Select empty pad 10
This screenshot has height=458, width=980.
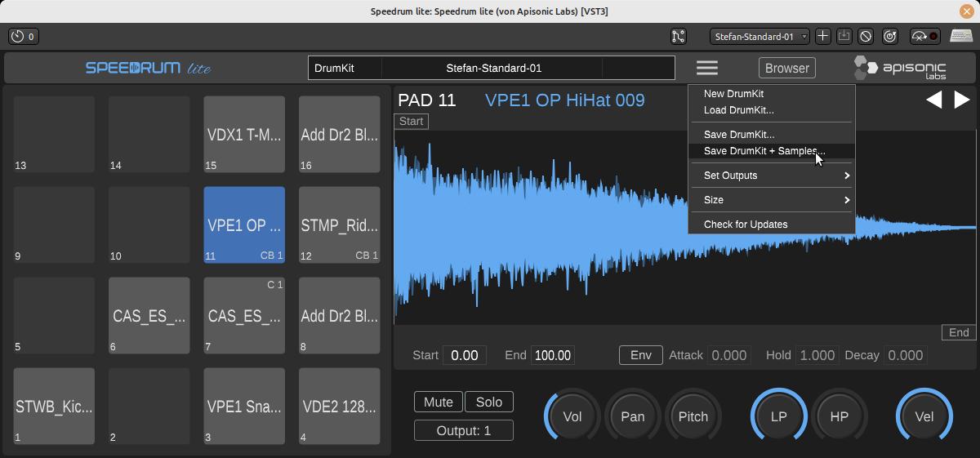[x=149, y=225]
